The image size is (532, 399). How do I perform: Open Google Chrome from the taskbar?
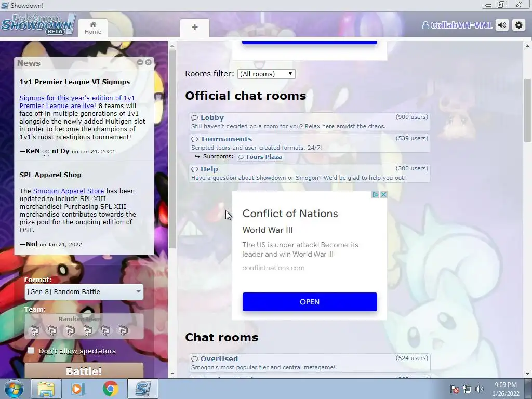coord(110,389)
